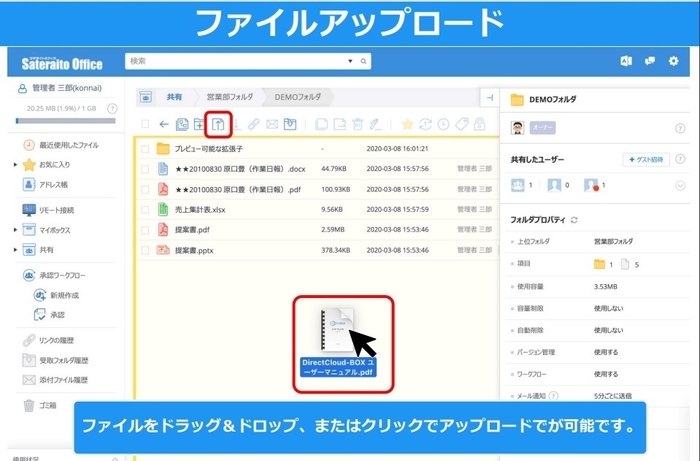This screenshot has height=461, width=700.
Task: Open the settings gear in header
Action: pyautogui.click(x=673, y=61)
